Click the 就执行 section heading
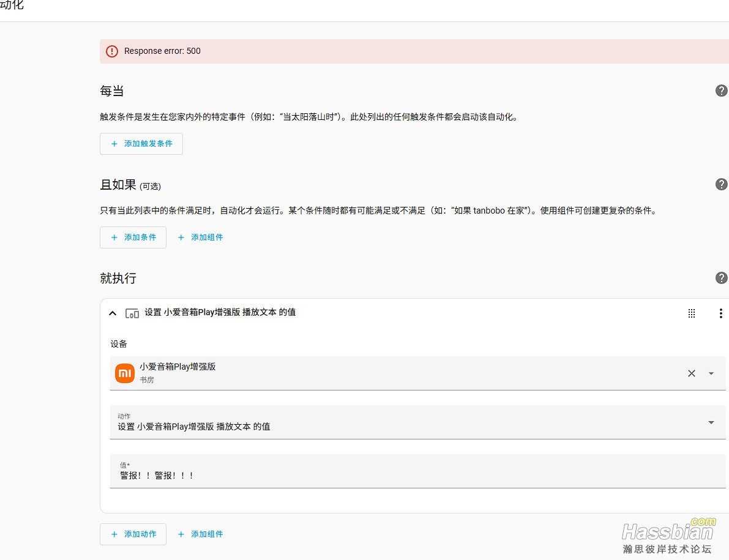 coord(118,278)
